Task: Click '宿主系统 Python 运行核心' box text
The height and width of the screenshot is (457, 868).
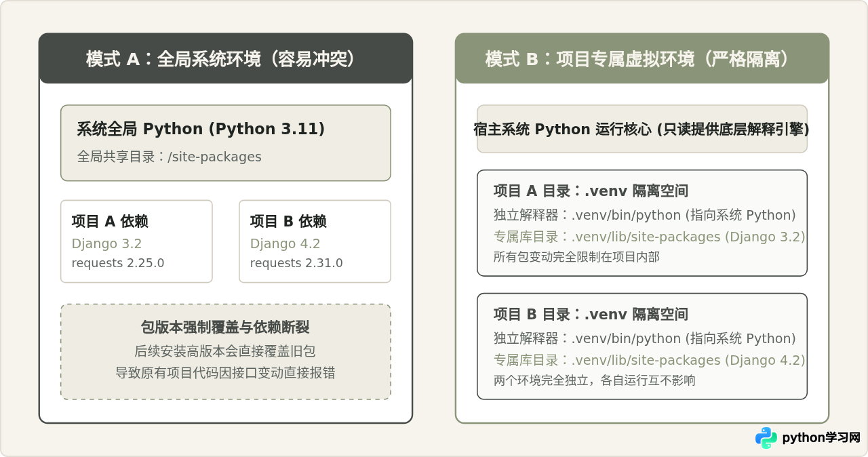Action: tap(642, 129)
